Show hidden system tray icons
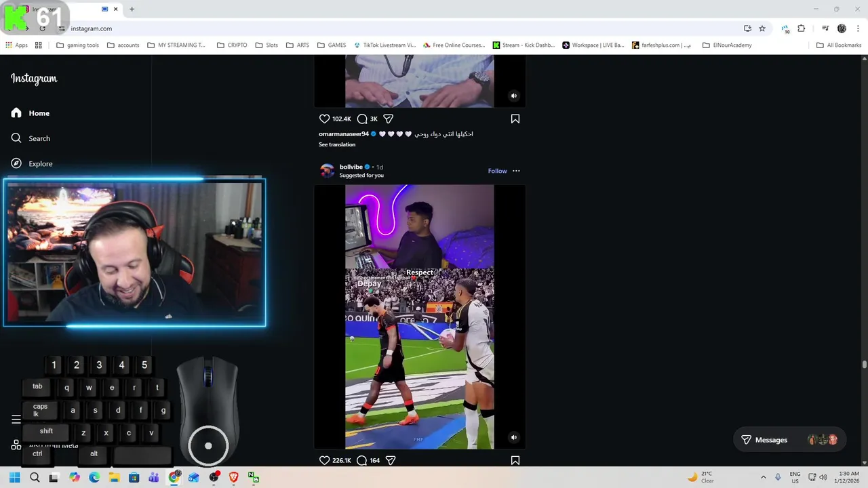Viewport: 868px width, 488px height. click(x=764, y=478)
